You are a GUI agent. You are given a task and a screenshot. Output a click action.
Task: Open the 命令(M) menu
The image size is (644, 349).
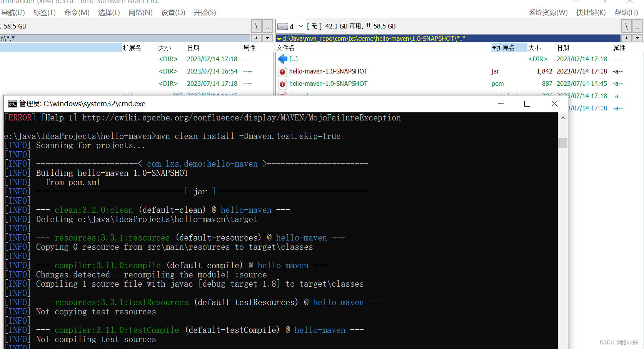click(77, 13)
